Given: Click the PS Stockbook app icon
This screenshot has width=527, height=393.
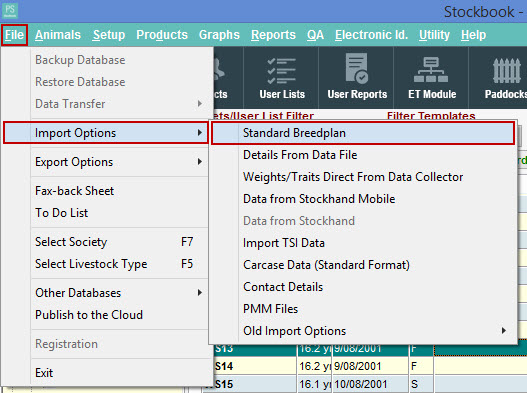Looking at the screenshot, I should pyautogui.click(x=10, y=11).
